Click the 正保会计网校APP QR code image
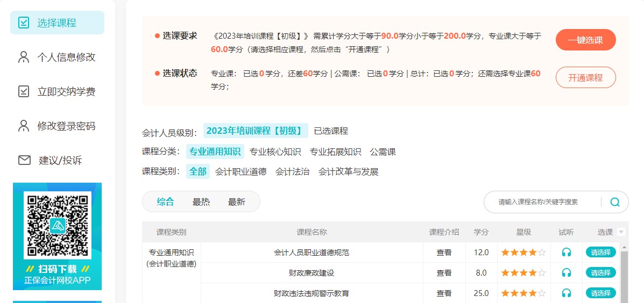 click(57, 225)
